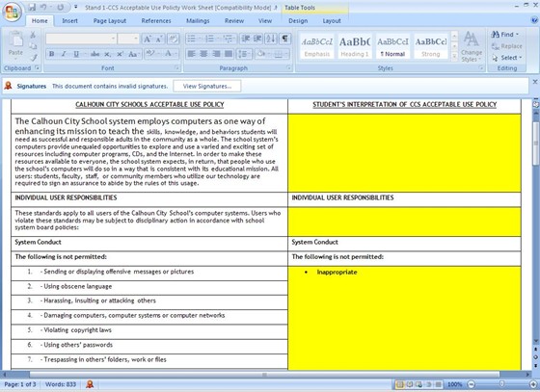
Task: Open font name dropdown
Action: click(x=113, y=39)
